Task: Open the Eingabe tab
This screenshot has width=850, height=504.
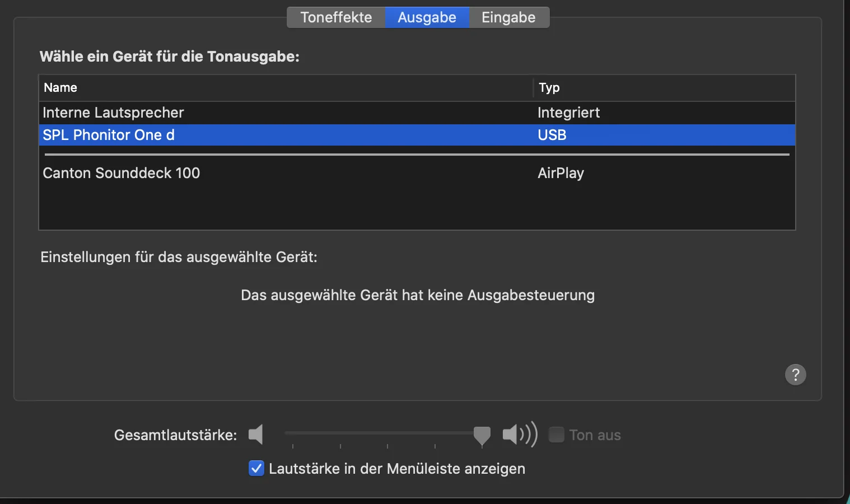Action: click(509, 17)
